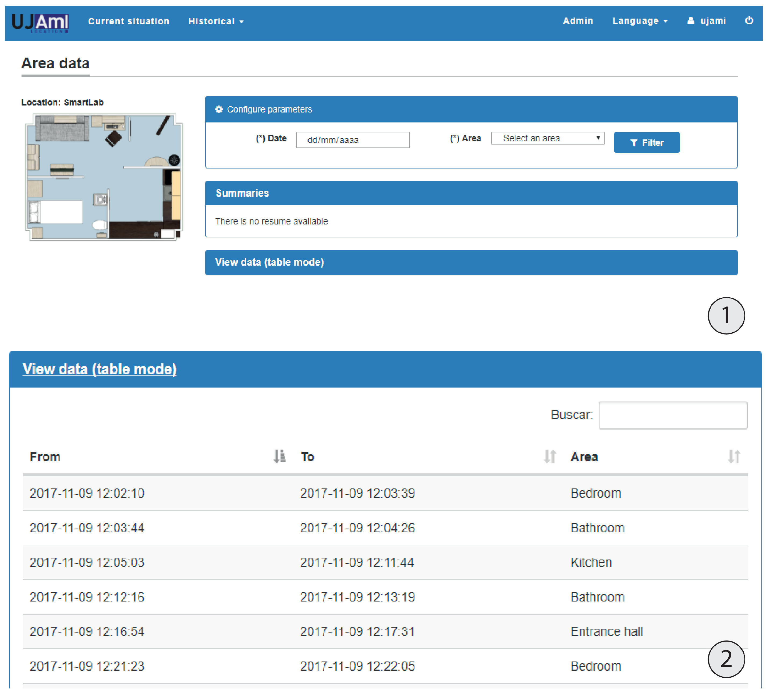Image resolution: width=770 pixels, height=700 pixels.
Task: Open the Historical dropdown menu
Action: pyautogui.click(x=216, y=22)
